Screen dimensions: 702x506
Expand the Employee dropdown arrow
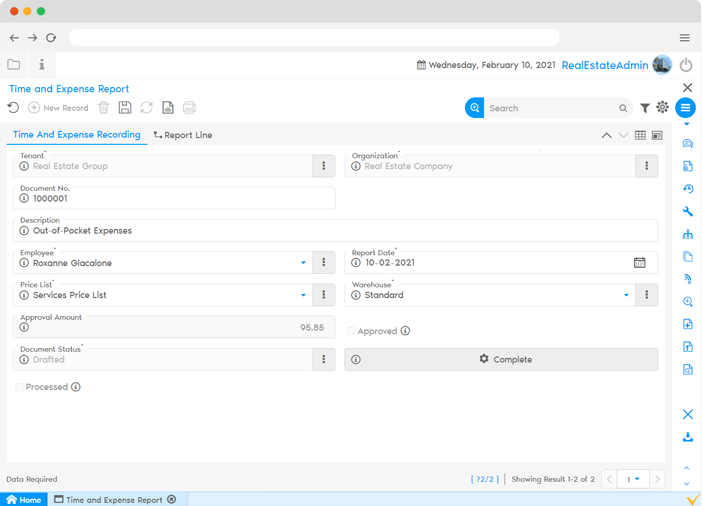(304, 263)
